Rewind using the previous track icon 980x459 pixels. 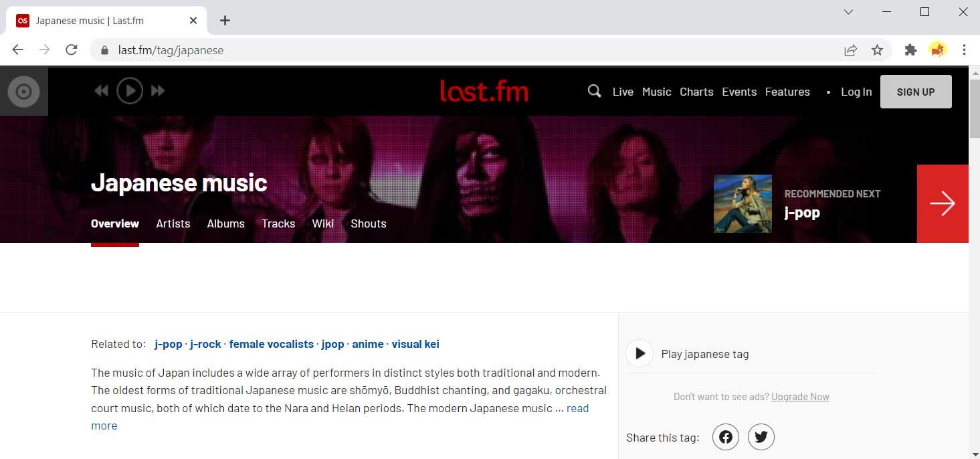(102, 90)
